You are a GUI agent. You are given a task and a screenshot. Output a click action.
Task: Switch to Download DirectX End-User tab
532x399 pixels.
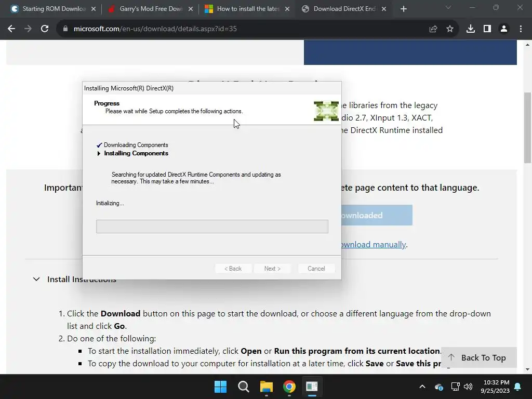pos(344,9)
